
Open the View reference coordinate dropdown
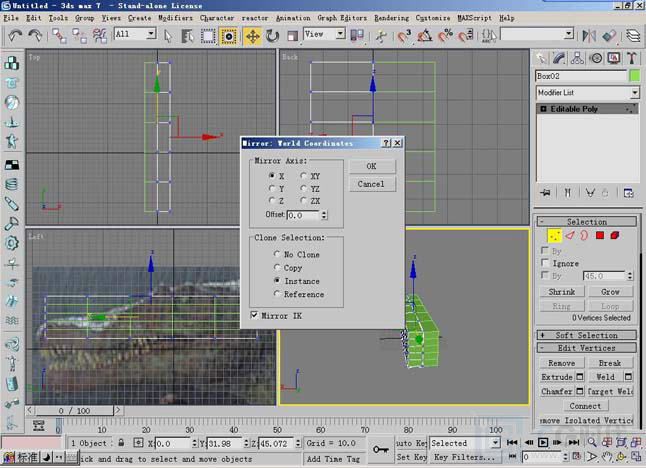click(341, 34)
